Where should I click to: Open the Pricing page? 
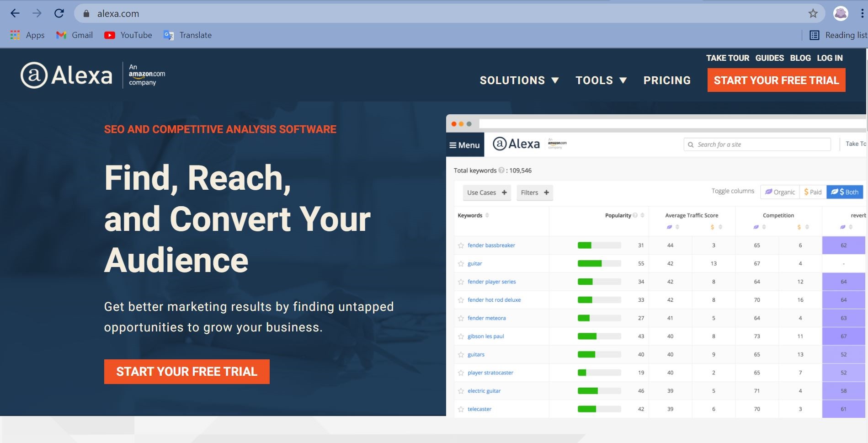667,80
